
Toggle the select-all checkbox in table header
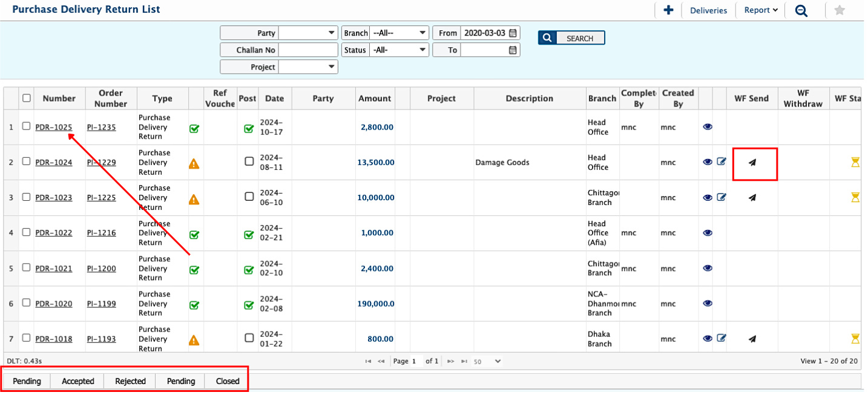27,98
